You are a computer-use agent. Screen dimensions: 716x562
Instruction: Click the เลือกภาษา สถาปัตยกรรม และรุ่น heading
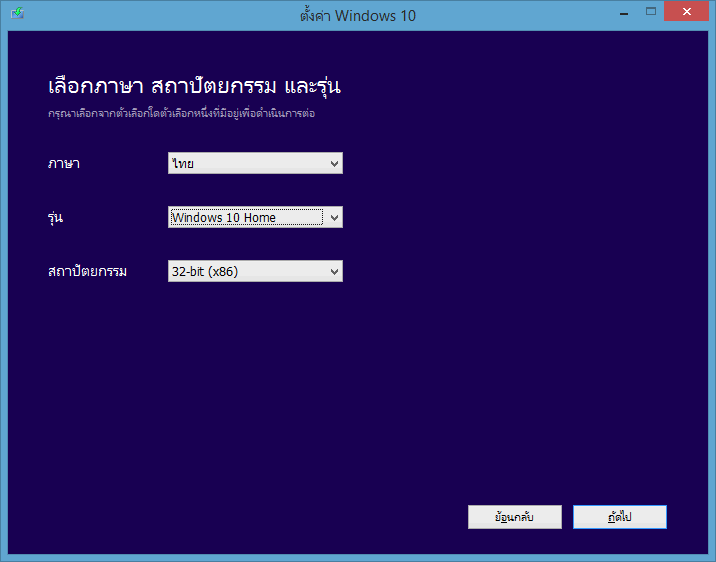tap(195, 85)
